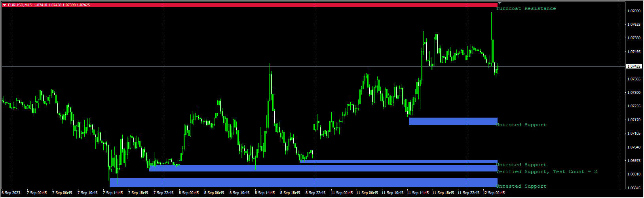Click the 7 Sep 06:45 time axis label
Screen dimensions: 644x198
point(62,193)
